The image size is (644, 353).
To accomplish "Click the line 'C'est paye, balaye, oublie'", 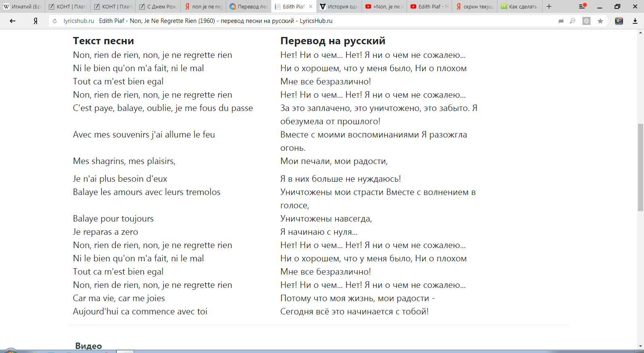I will pyautogui.click(x=163, y=108).
